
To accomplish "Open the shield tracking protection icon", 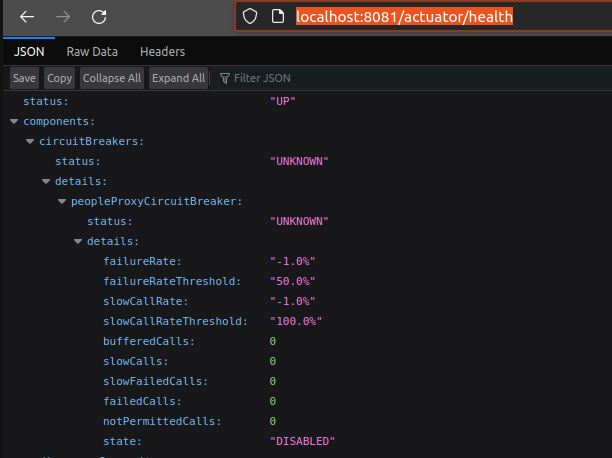I will point(250,16).
